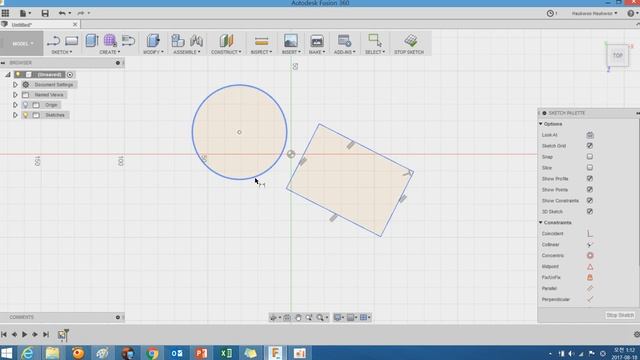Screen dimensions: 640x360
Task: Choose the Collinear constraint icon
Action: (590, 244)
